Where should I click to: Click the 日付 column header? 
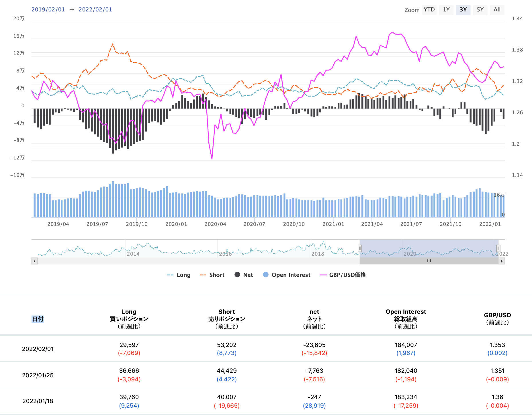pyautogui.click(x=38, y=319)
